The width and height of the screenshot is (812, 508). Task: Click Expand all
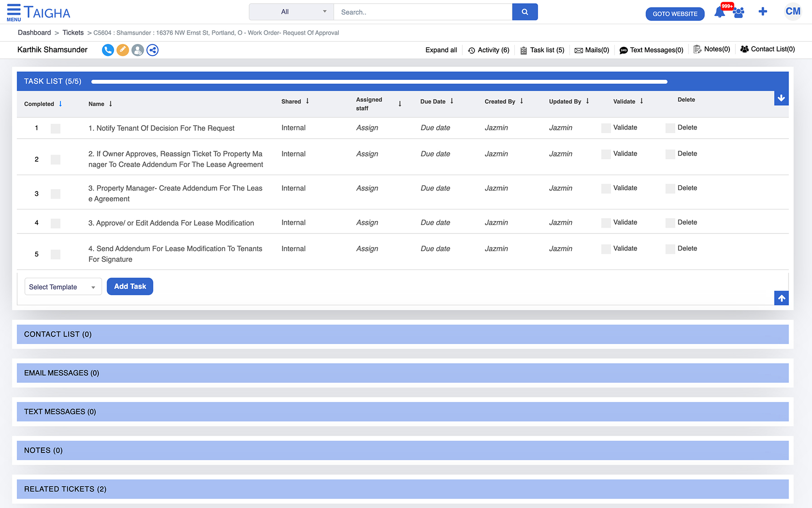coord(441,50)
